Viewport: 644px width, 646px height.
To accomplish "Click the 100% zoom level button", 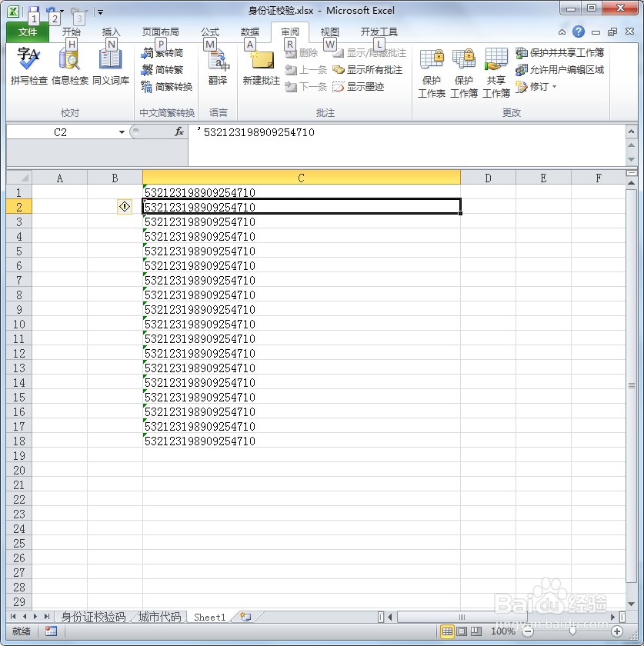I will pos(502,631).
